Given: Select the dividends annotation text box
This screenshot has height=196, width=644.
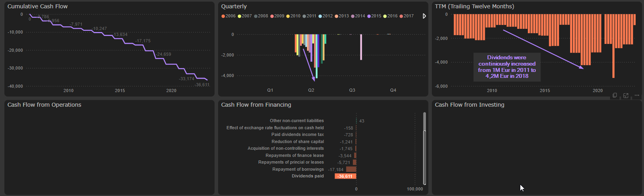Looking at the screenshot, I should coord(507,67).
